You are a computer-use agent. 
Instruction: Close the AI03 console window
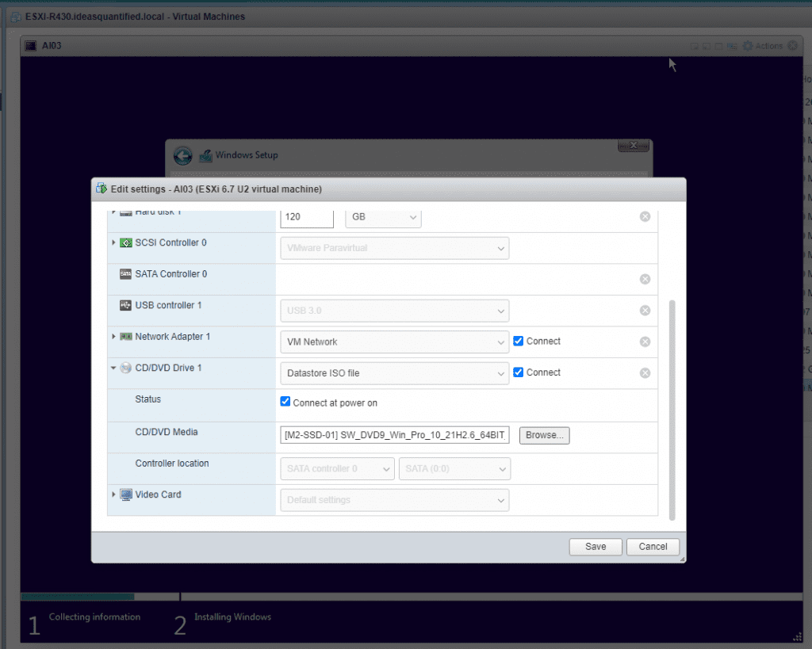coord(792,45)
